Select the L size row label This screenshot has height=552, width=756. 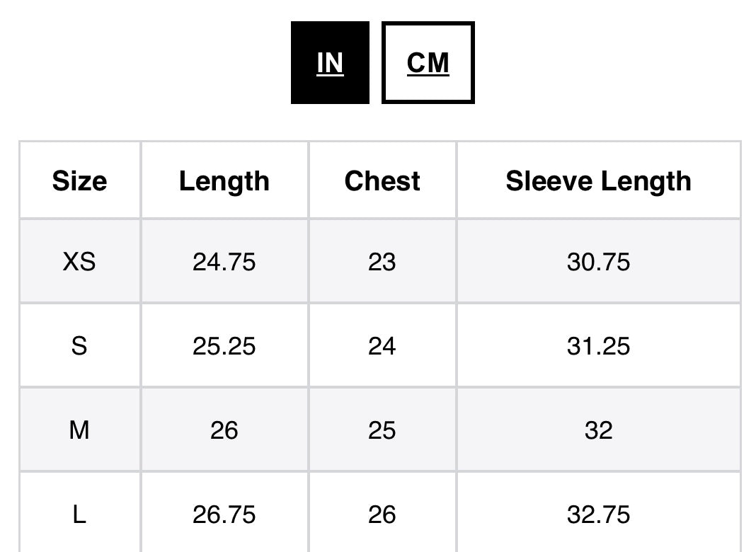pyautogui.click(x=79, y=514)
